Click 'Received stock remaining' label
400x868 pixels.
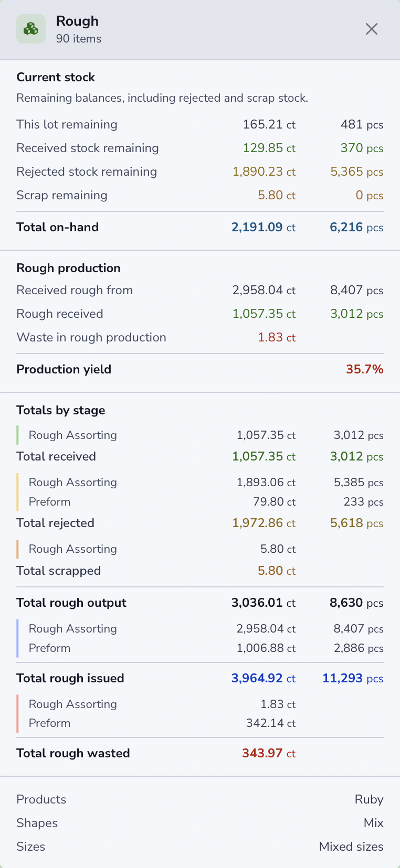(x=88, y=148)
